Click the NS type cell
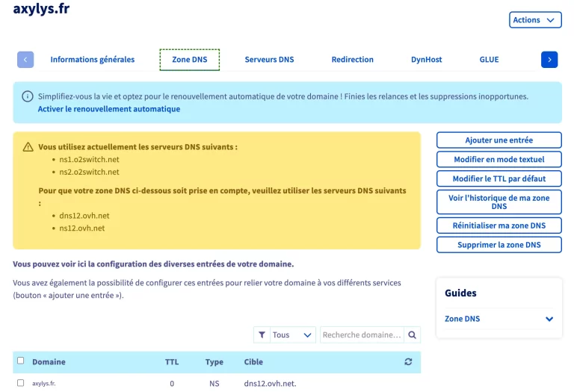 tap(215, 384)
